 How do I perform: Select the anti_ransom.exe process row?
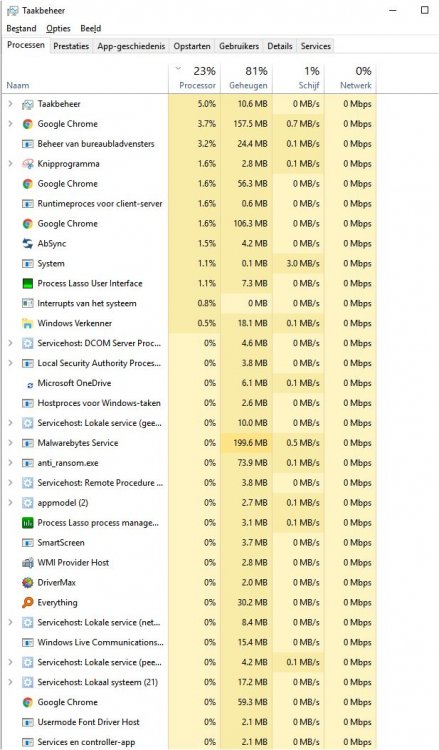(x=191, y=463)
